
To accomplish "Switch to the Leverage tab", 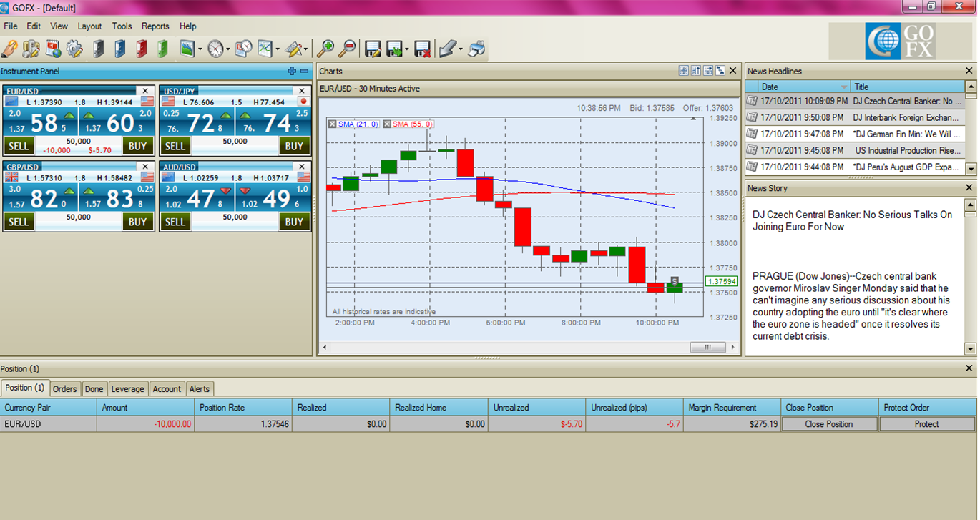I will pos(128,389).
